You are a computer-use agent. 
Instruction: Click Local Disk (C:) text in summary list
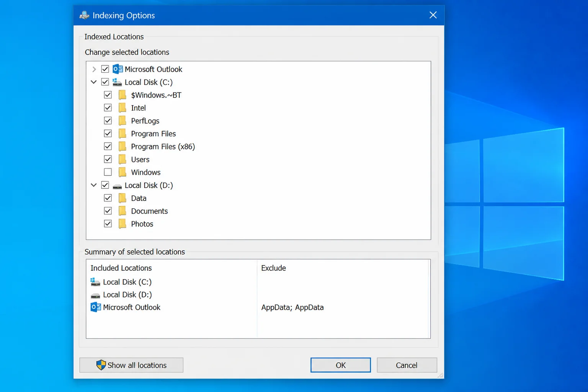[127, 282]
